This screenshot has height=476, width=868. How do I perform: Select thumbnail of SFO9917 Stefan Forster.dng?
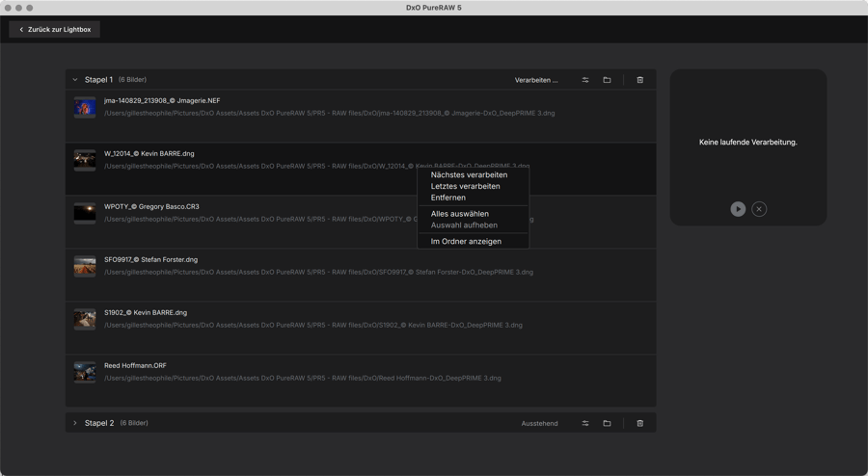(x=85, y=267)
